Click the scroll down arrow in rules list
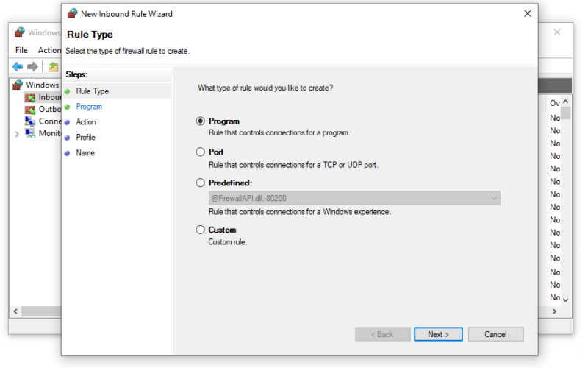 pyautogui.click(x=566, y=300)
